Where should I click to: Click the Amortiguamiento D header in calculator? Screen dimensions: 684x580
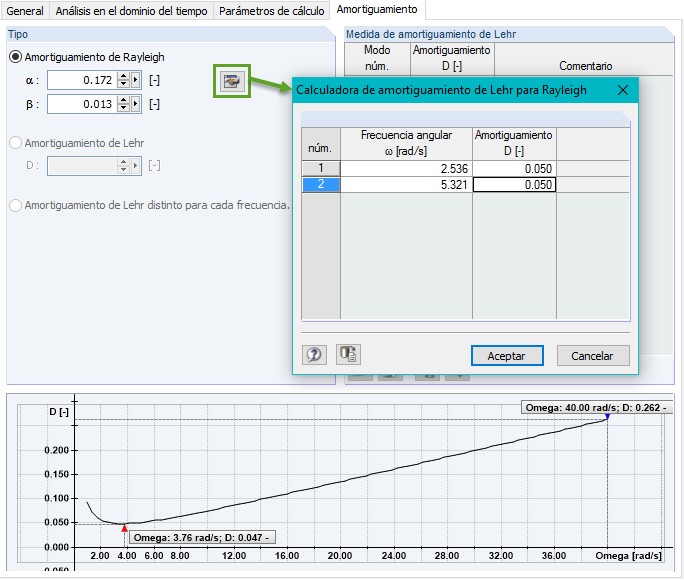click(514, 143)
